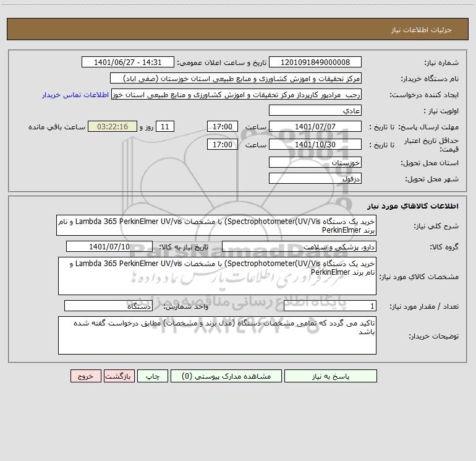Screen dimensions: 476x461
Task: Click the تاریخ و ساعت اعلان عمومی label
Action: pos(222,62)
